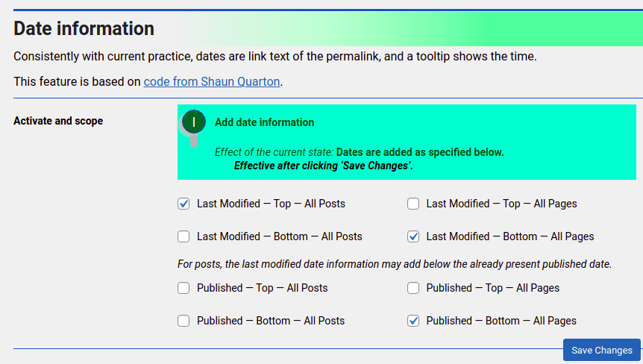This screenshot has width=643, height=364.
Task: Click the sentence about permalink dates tooltip
Action: tap(275, 56)
